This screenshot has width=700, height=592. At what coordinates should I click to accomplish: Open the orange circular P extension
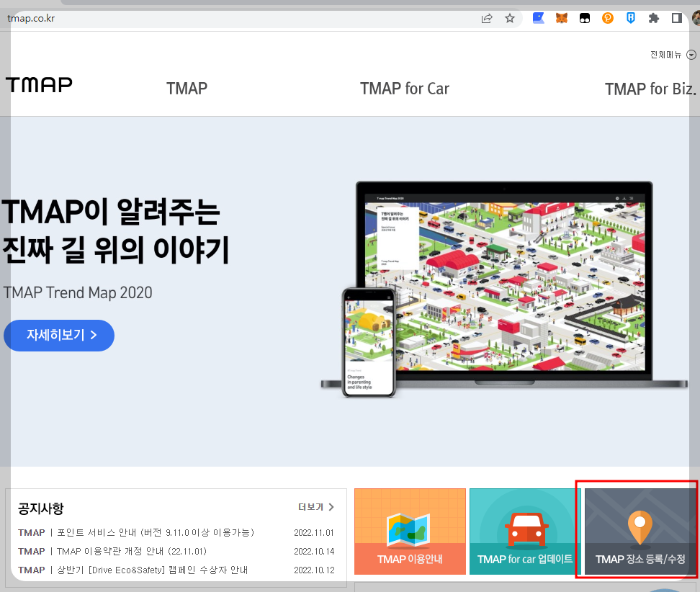608,18
